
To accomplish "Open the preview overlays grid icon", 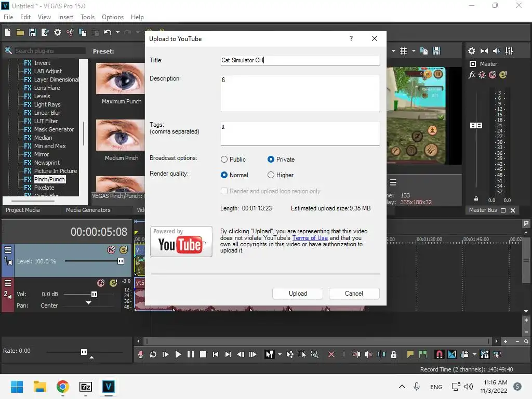I will 403,51.
